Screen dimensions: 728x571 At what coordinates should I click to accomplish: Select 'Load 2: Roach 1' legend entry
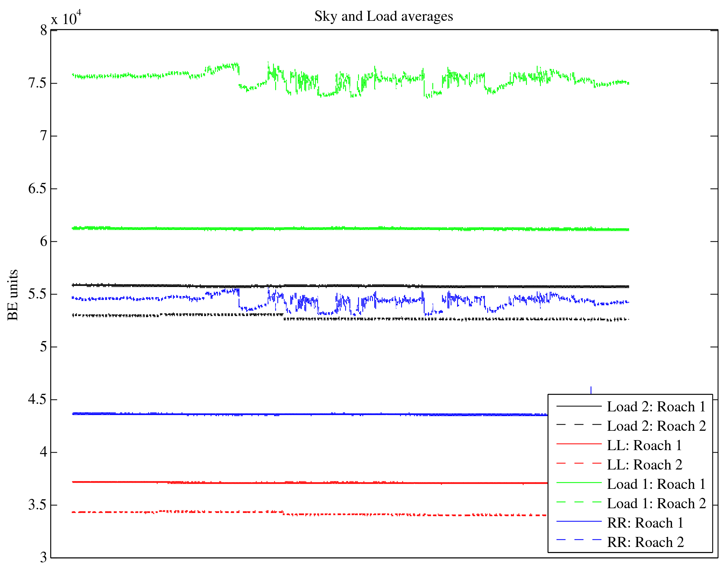pyautogui.click(x=656, y=407)
